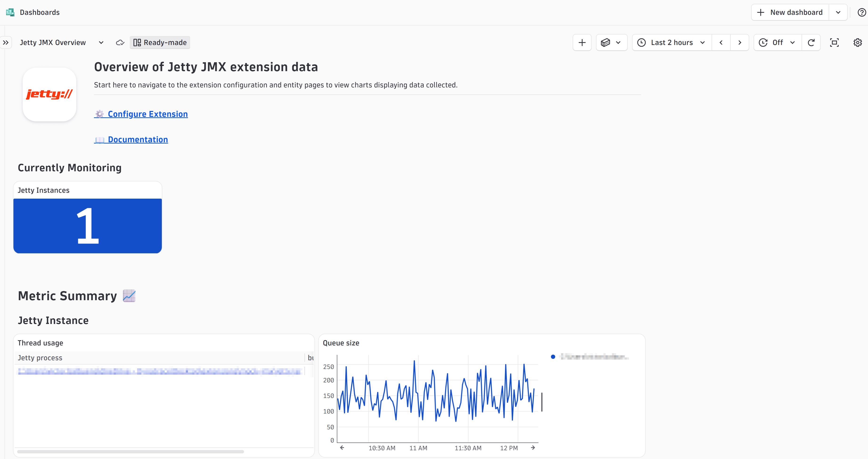Pan Queue size chart right with arrow

[533, 448]
